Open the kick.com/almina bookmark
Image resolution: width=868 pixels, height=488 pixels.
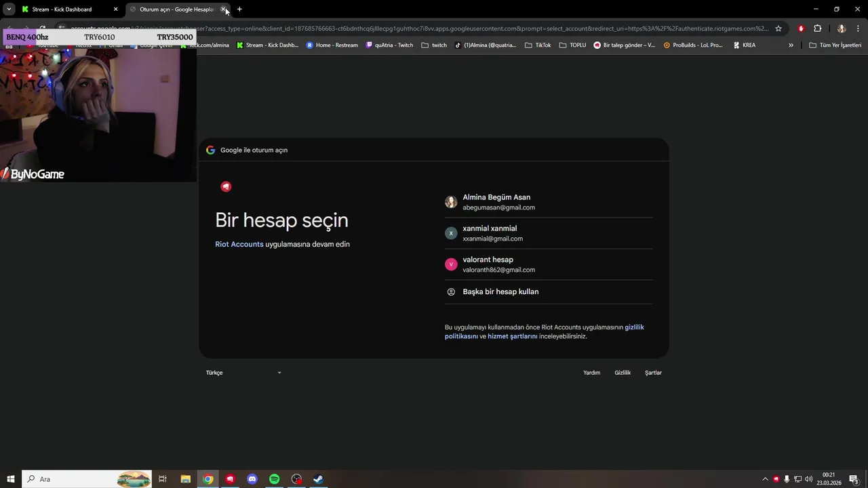tap(205, 45)
